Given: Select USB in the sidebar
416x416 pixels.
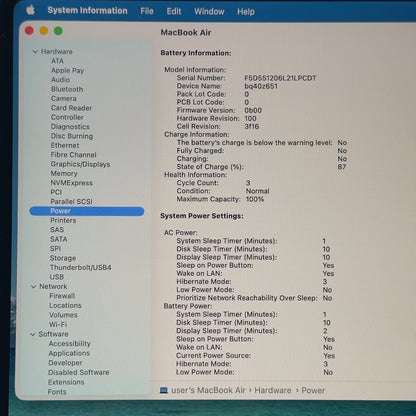Looking at the screenshot, I should 57,277.
